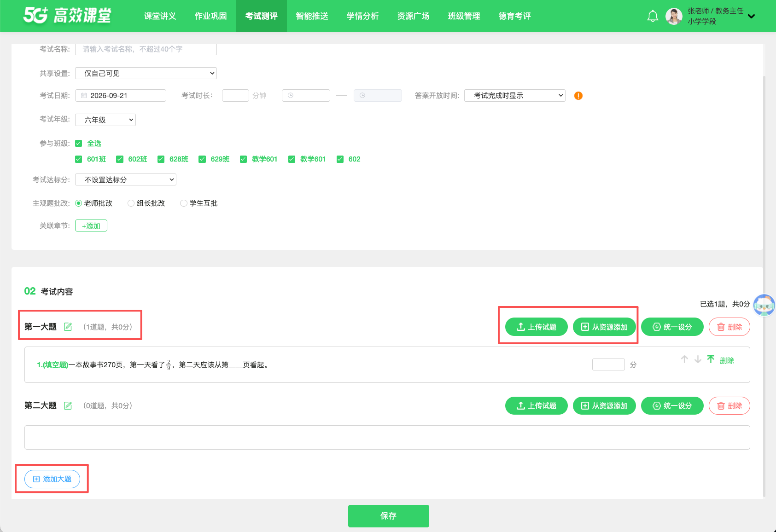The image size is (776, 532).
Task: Select the 组长批改 radio option
Action: coord(131,203)
